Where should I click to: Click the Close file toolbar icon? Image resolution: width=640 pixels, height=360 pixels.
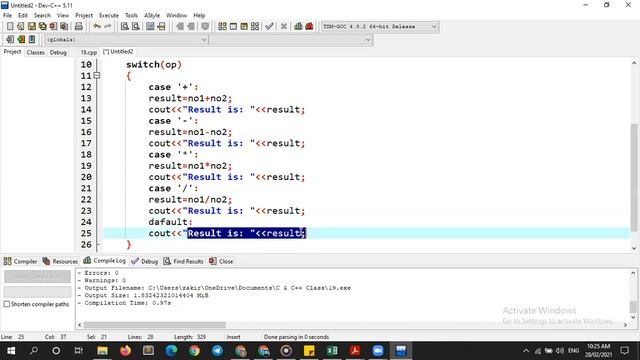coord(53,27)
